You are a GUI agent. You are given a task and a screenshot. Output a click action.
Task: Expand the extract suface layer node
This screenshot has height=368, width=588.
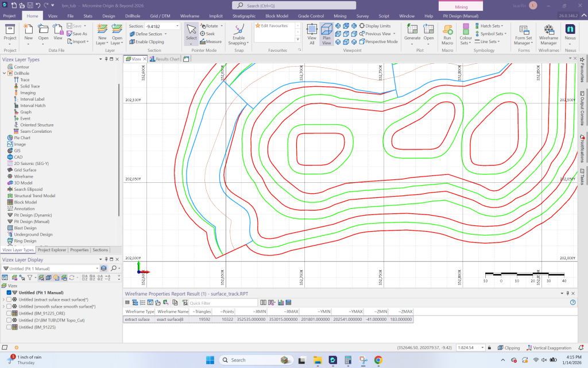4,300
